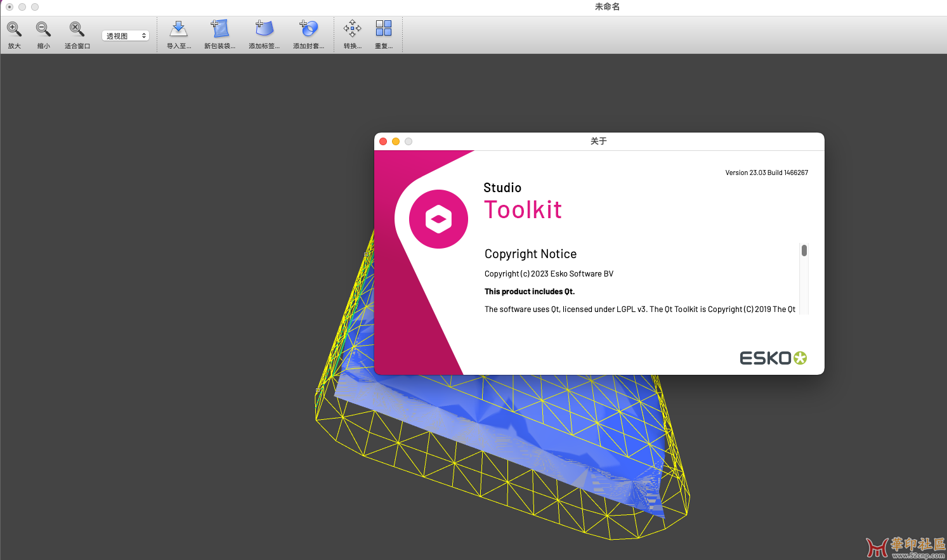Click the ESKO logo in the dialog
The height and width of the screenshot is (560, 947).
(773, 358)
